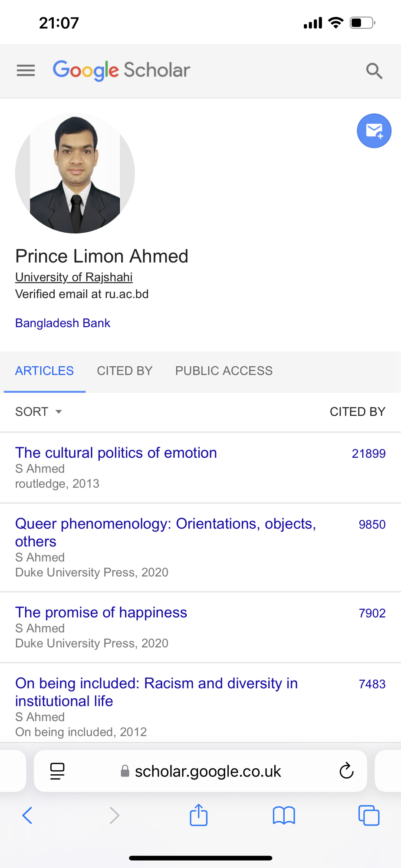This screenshot has width=401, height=868.
Task: Go back with the Safari back arrow
Action: click(27, 815)
